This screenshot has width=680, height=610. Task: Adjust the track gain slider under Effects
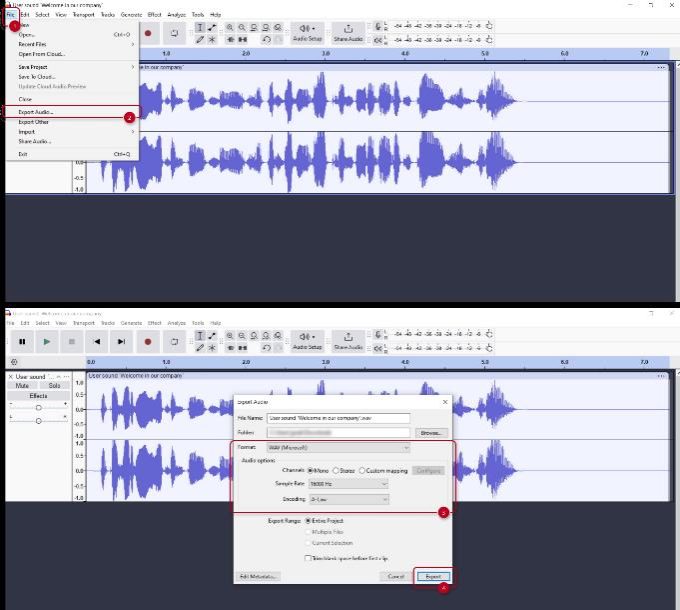coord(39,408)
